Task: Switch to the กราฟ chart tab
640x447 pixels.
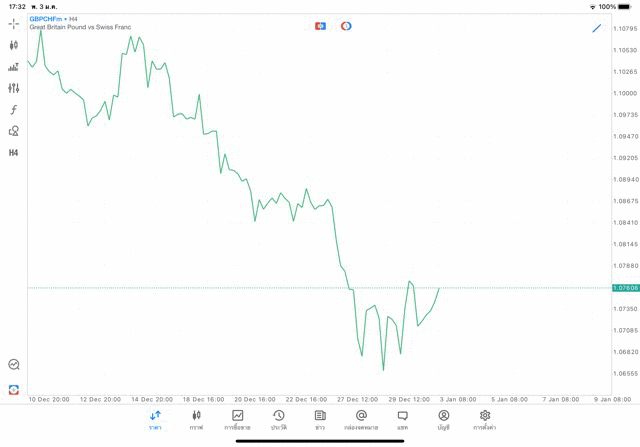Action: coord(196,420)
